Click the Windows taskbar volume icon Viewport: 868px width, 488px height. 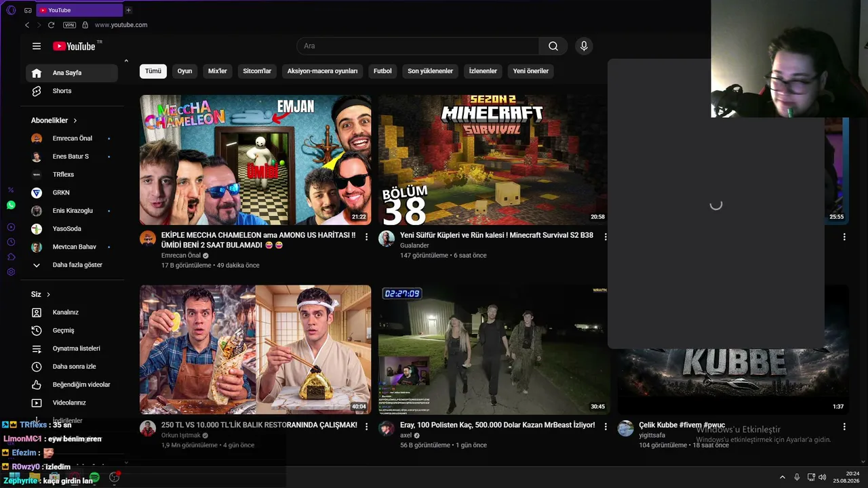(x=823, y=477)
